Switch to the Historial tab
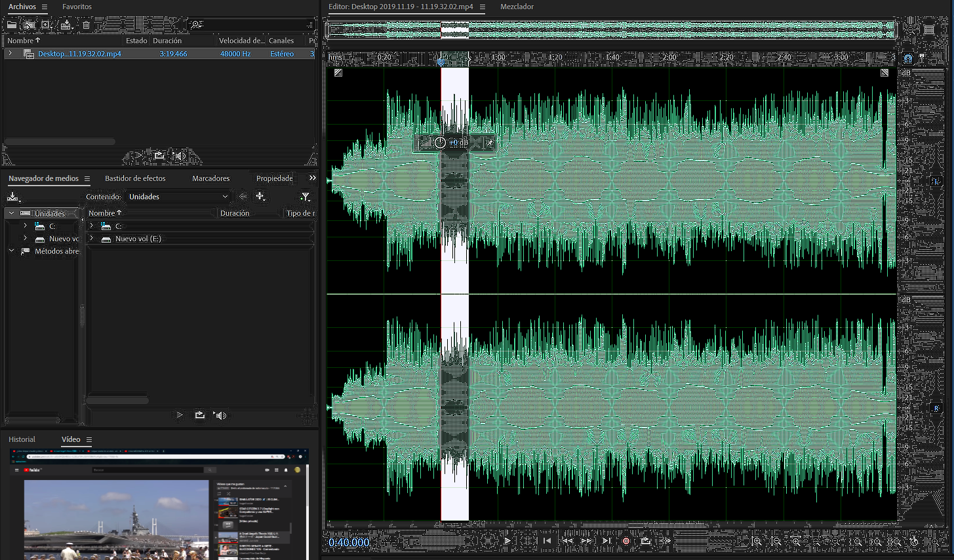954x560 pixels. pos(22,439)
